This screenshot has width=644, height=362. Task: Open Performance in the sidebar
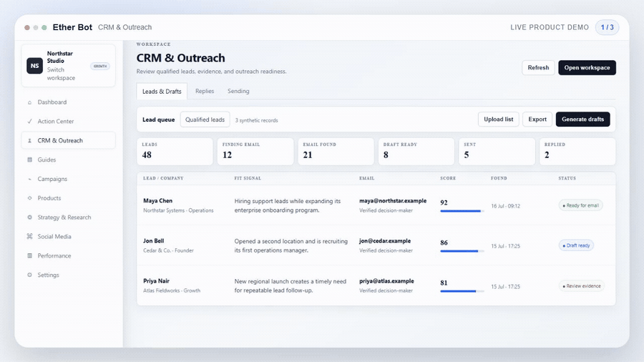click(x=69, y=255)
